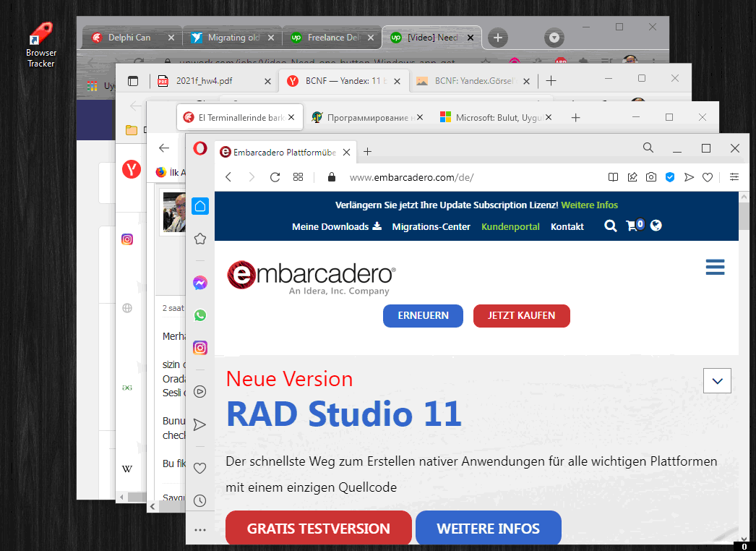Open History clock icon in Opera sidebar
Image resolution: width=756 pixels, height=551 pixels.
(x=200, y=501)
